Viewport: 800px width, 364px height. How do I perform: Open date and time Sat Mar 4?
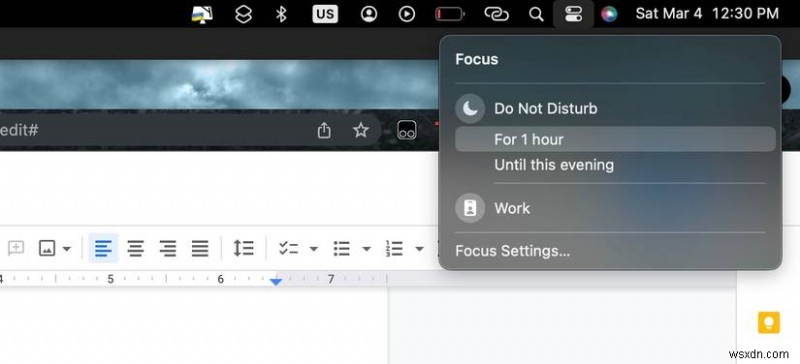(707, 14)
